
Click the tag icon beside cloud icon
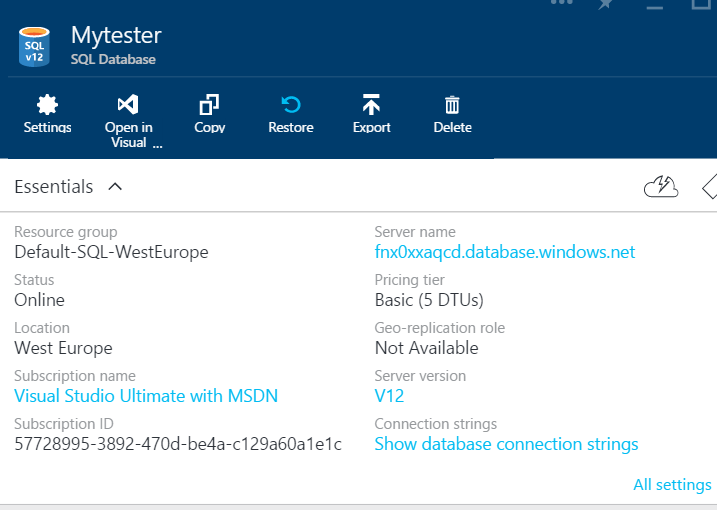708,186
